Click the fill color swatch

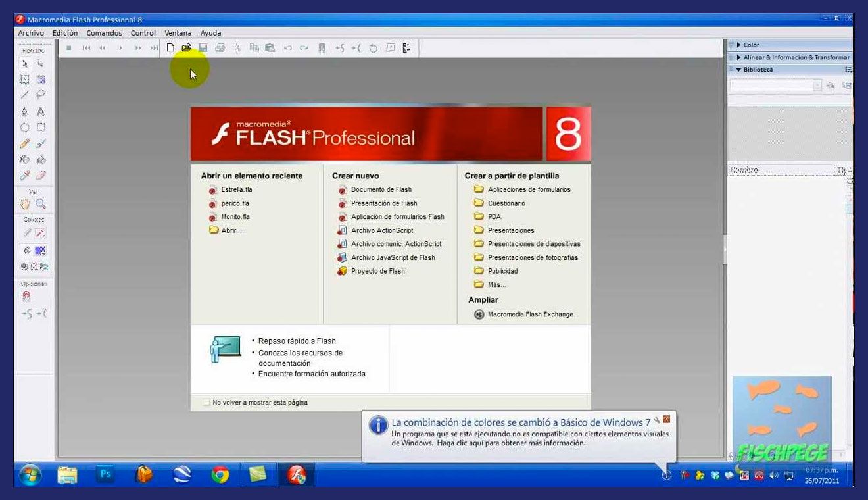point(40,251)
